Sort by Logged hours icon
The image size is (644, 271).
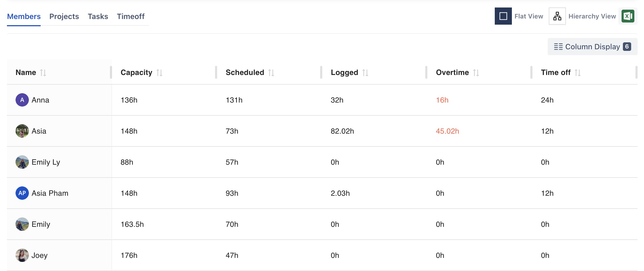point(365,73)
